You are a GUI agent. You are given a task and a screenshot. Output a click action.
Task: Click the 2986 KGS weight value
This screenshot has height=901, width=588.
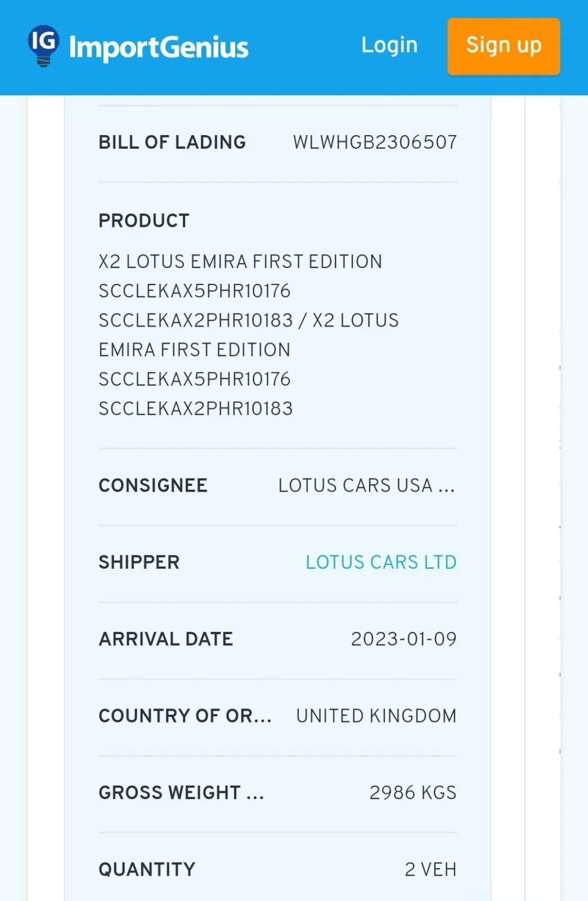[412, 792]
